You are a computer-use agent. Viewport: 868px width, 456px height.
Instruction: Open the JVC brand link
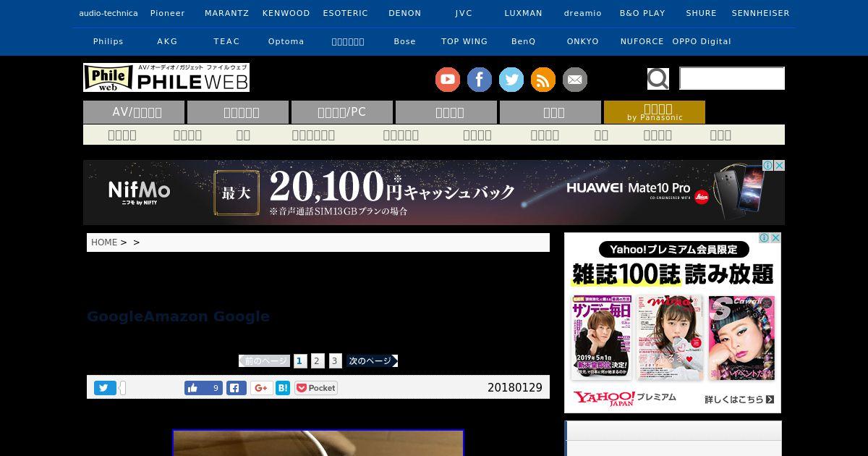pos(464,13)
